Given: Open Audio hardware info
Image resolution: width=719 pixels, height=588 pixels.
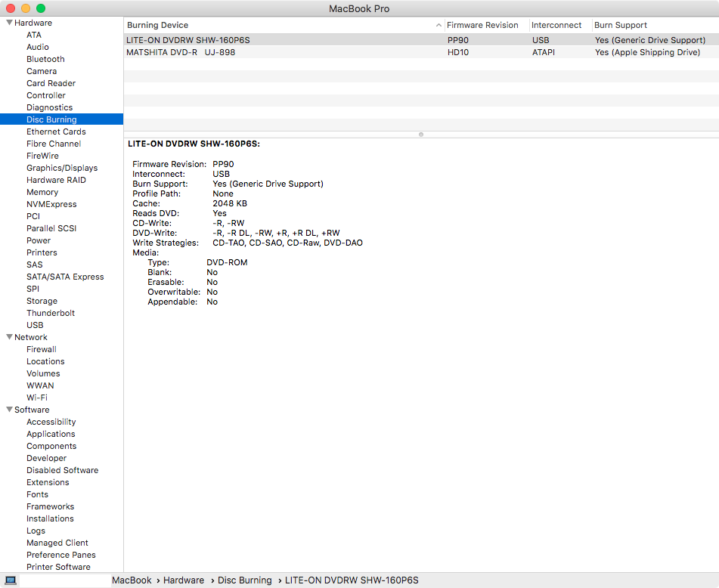Looking at the screenshot, I should point(38,47).
